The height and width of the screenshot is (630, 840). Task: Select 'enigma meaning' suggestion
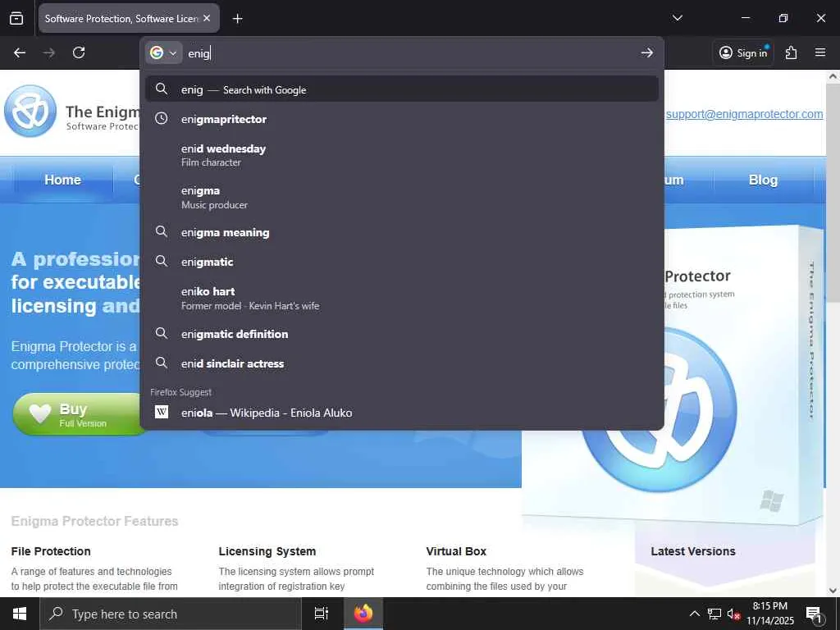click(402, 232)
